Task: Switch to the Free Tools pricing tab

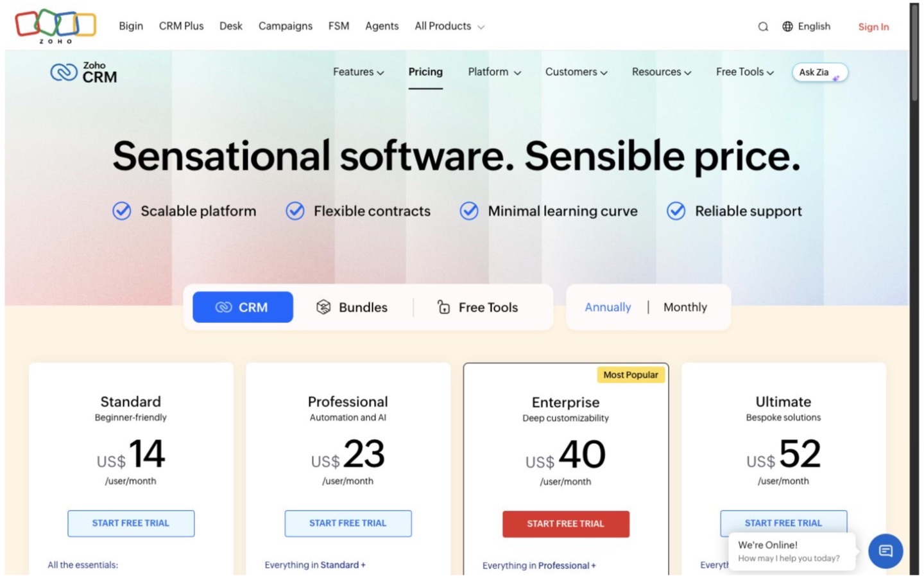Action: (x=477, y=307)
